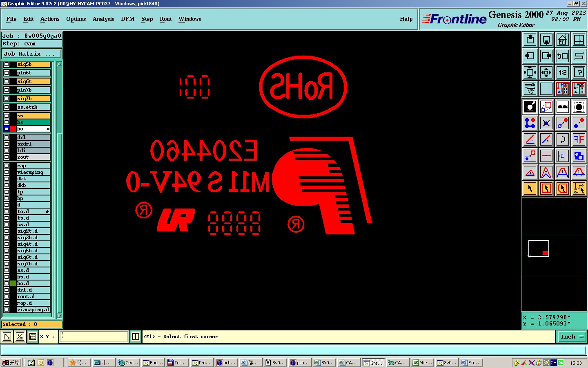Select the to.d layer name
The image size is (588, 368).
(x=33, y=211)
